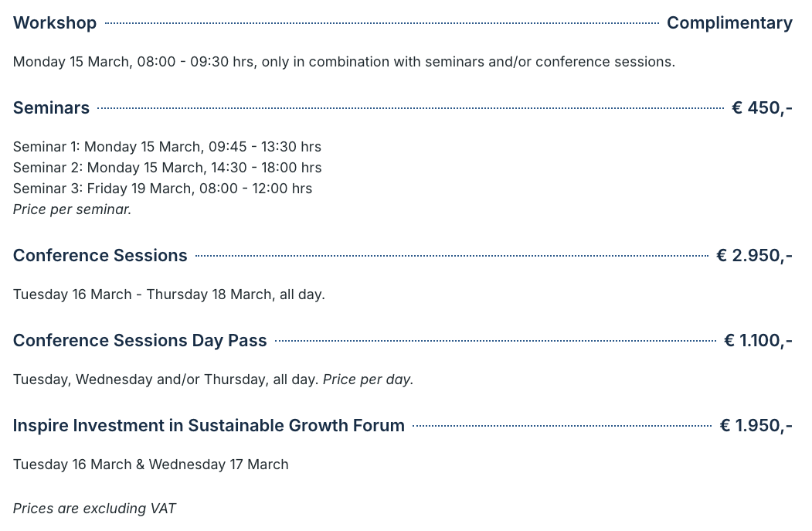Select the € 2.950,- price

(x=755, y=255)
